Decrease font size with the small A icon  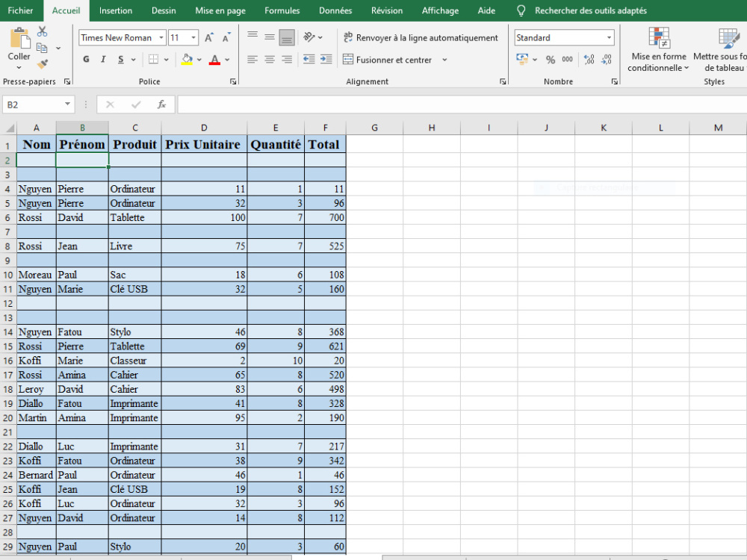[226, 37]
